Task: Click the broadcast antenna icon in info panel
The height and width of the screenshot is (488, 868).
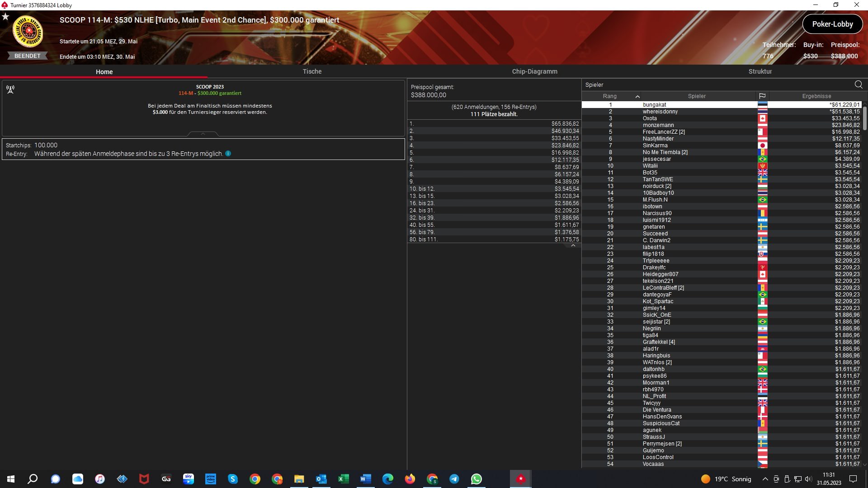Action: [10, 89]
